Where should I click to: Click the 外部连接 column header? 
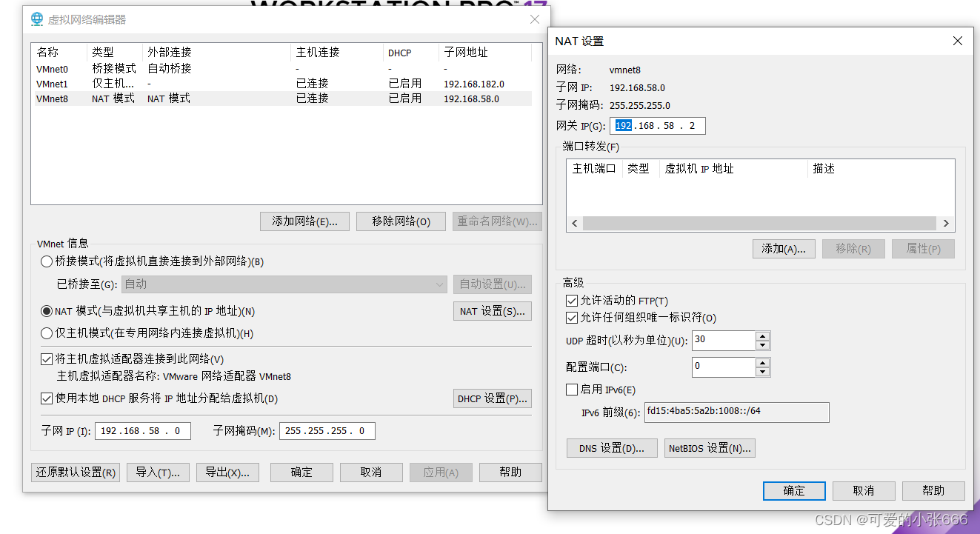[217, 53]
